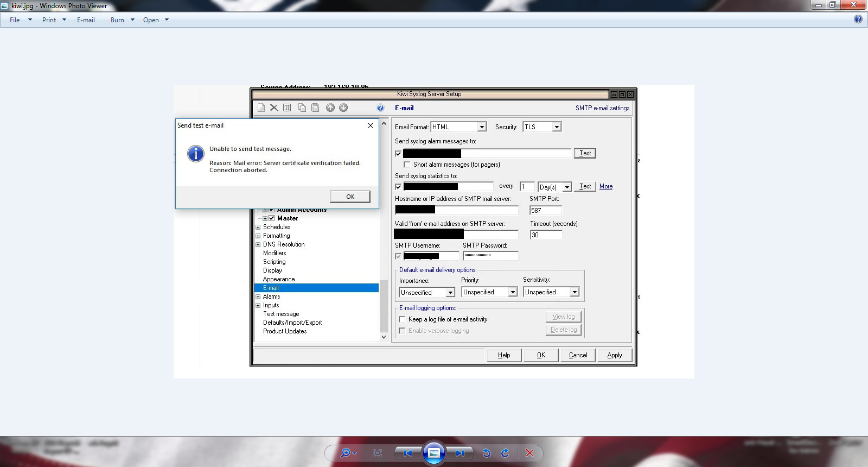Open the Email Format HTML dropdown
This screenshot has width=868, height=467.
tap(482, 127)
